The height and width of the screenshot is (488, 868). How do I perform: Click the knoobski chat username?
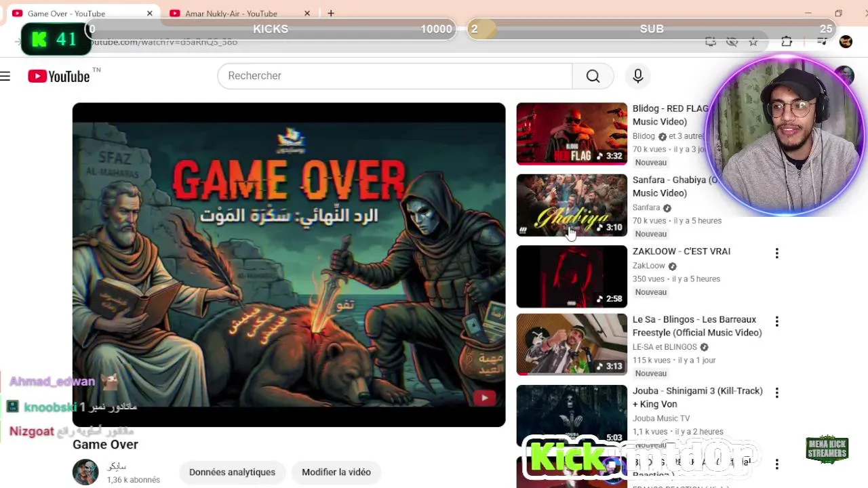pos(50,407)
